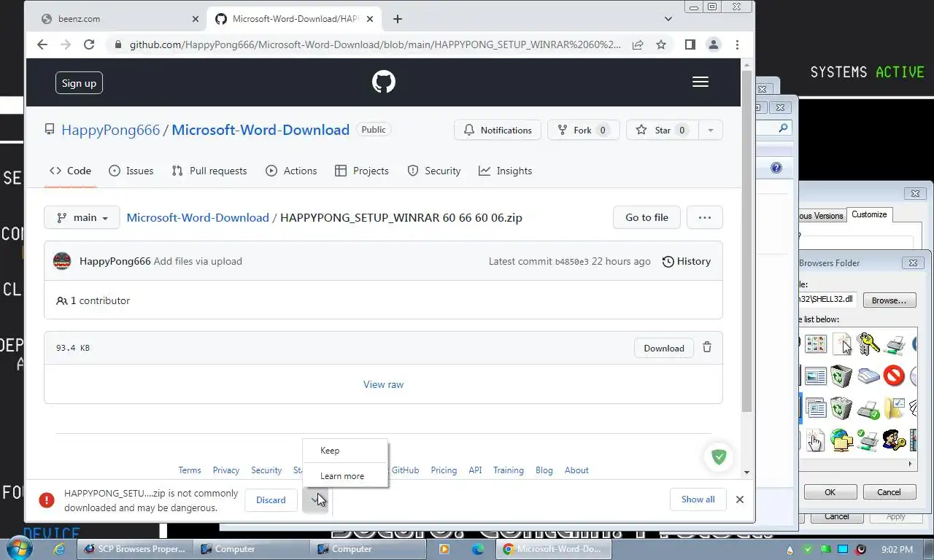
Task: Go to GitHub home via Octocat logo
Action: 384,82
